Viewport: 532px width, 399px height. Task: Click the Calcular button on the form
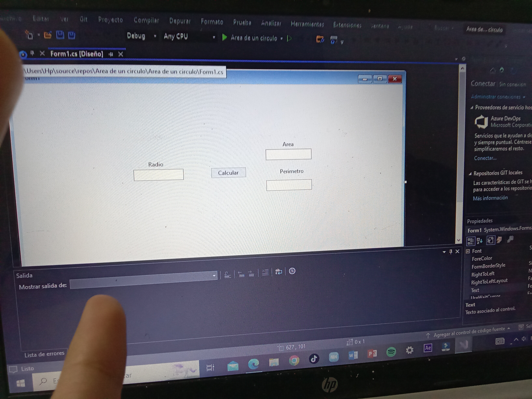click(x=229, y=173)
